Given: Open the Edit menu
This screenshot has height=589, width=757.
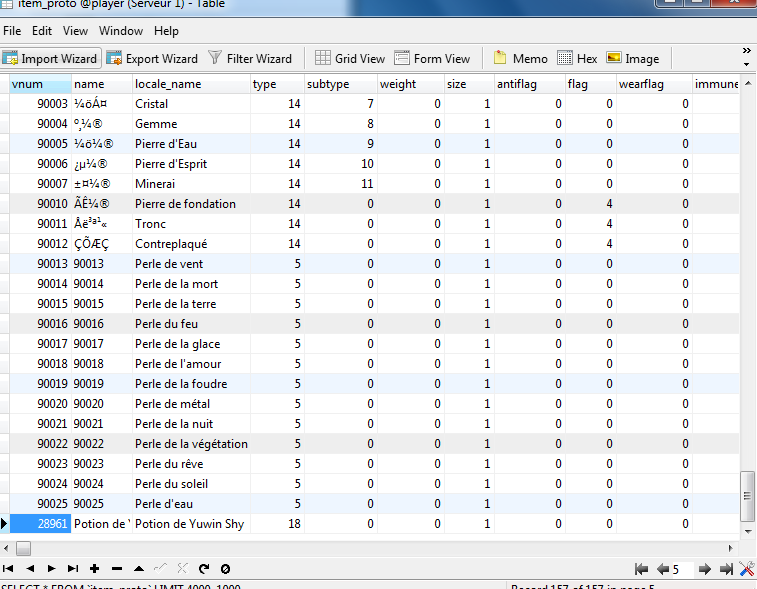Looking at the screenshot, I should coord(42,31).
